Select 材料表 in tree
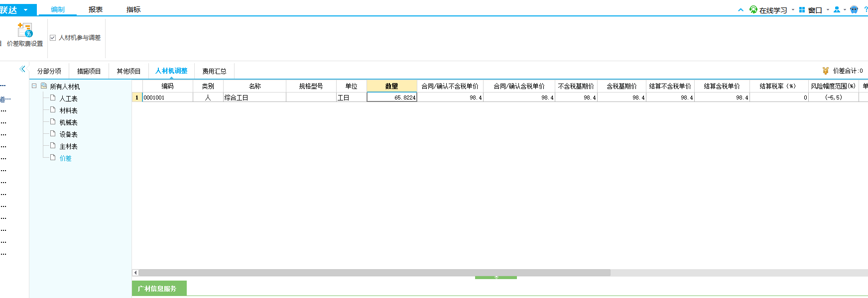 pos(69,110)
